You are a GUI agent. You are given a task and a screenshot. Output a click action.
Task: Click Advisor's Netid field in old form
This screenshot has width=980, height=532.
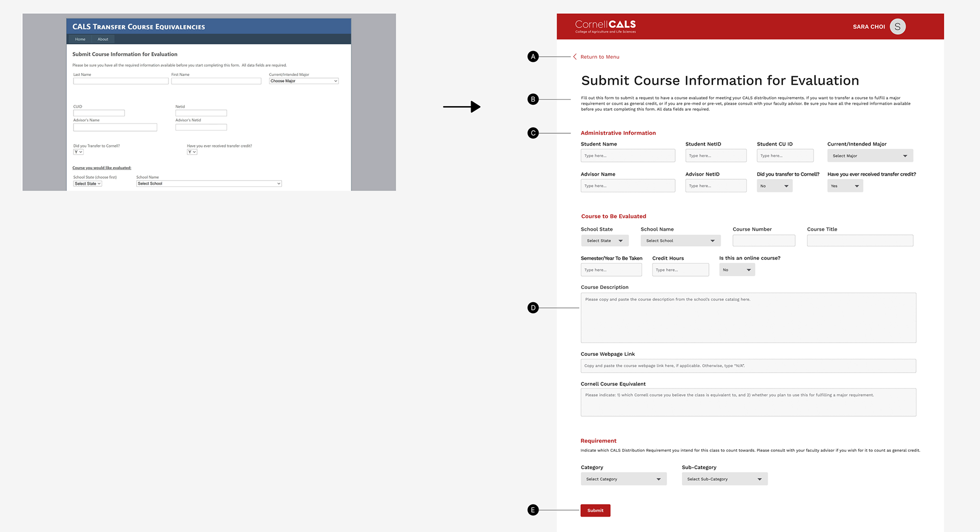(201, 127)
